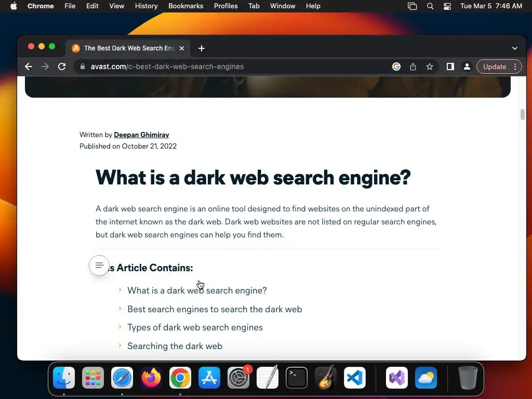This screenshot has height=399, width=532.
Task: Open the History menu
Action: (146, 6)
